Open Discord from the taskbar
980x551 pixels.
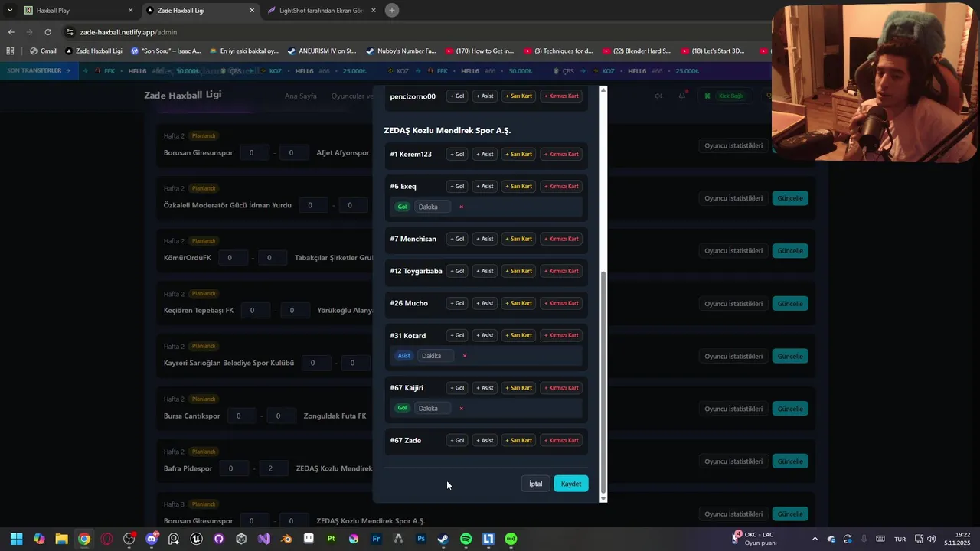152,539
